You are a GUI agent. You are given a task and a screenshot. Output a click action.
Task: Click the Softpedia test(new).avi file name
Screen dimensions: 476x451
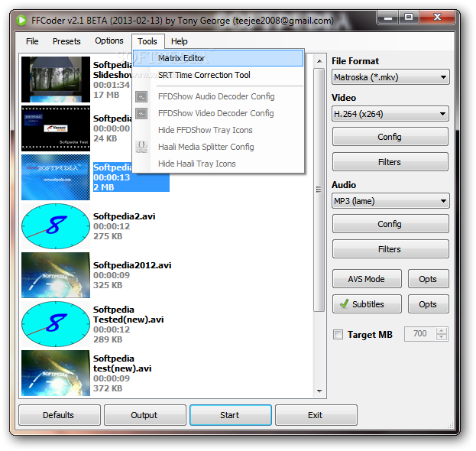click(x=122, y=363)
